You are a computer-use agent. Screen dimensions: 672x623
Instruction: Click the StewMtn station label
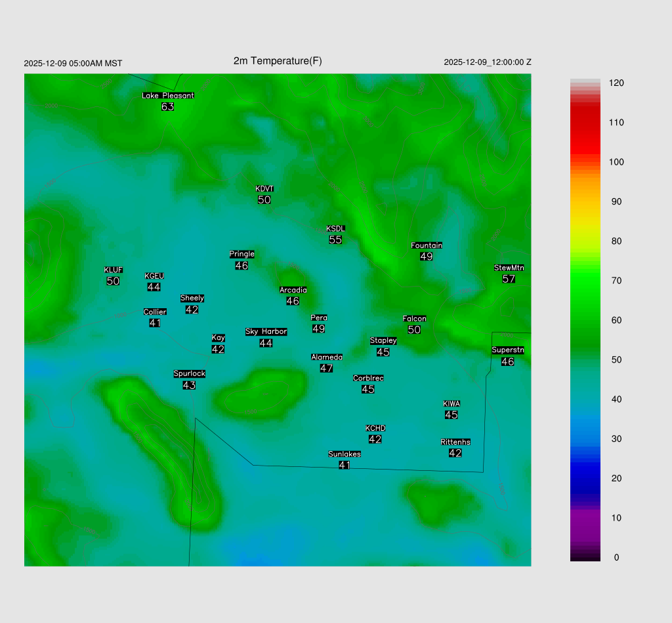tap(509, 268)
